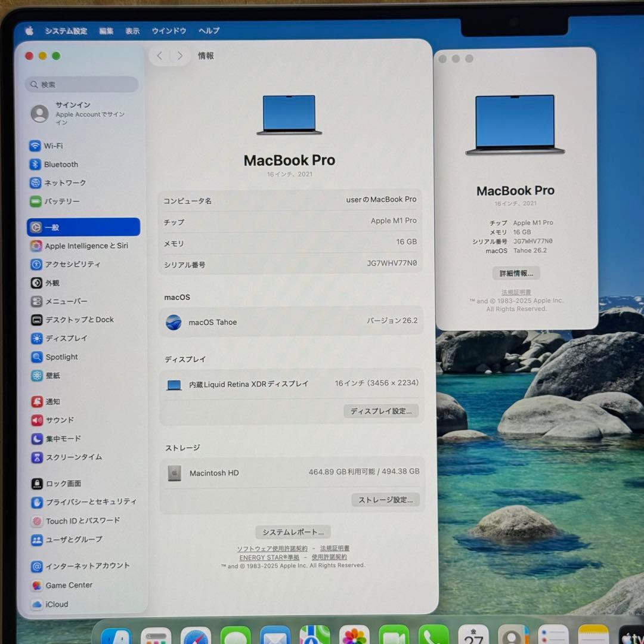Viewport: 644px width, 644px height.
Task: Open Photos from the Dock
Action: (354, 635)
